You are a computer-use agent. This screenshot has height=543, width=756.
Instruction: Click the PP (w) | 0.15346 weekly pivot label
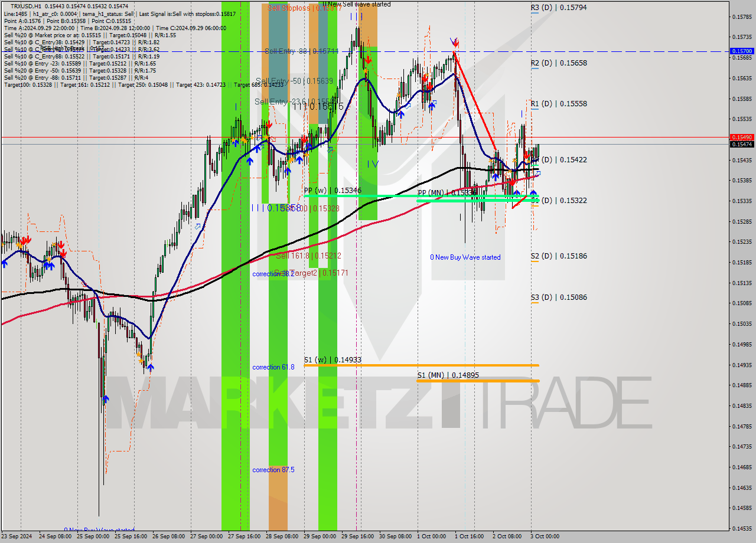pos(333,190)
